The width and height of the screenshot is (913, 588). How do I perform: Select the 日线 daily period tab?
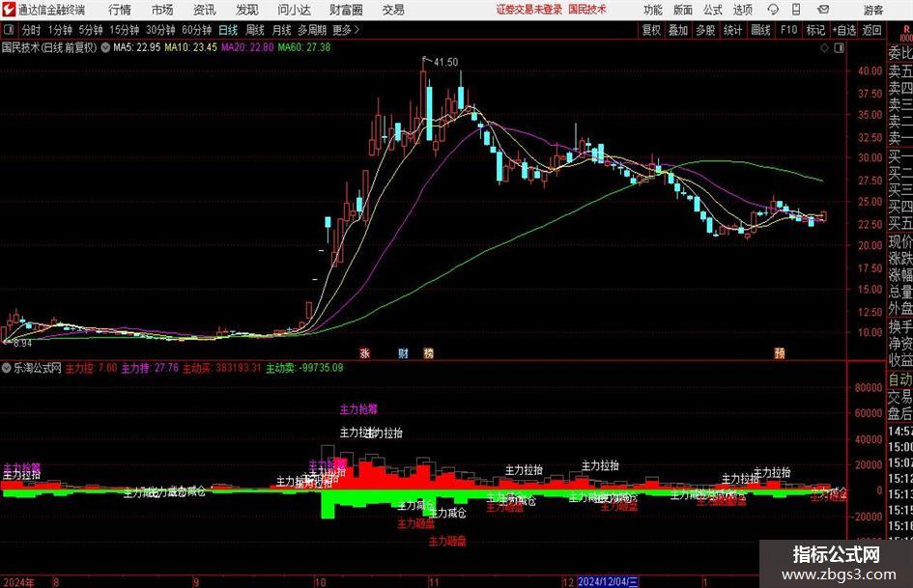click(228, 30)
